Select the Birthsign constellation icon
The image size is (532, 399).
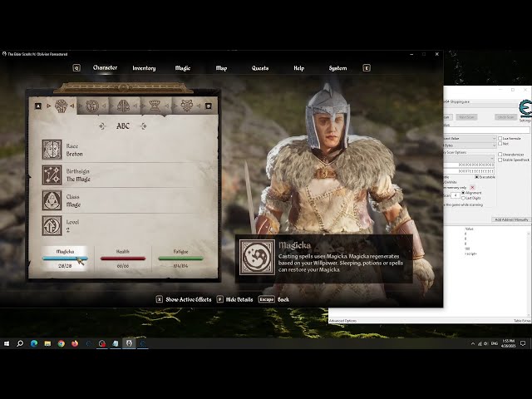(52, 175)
